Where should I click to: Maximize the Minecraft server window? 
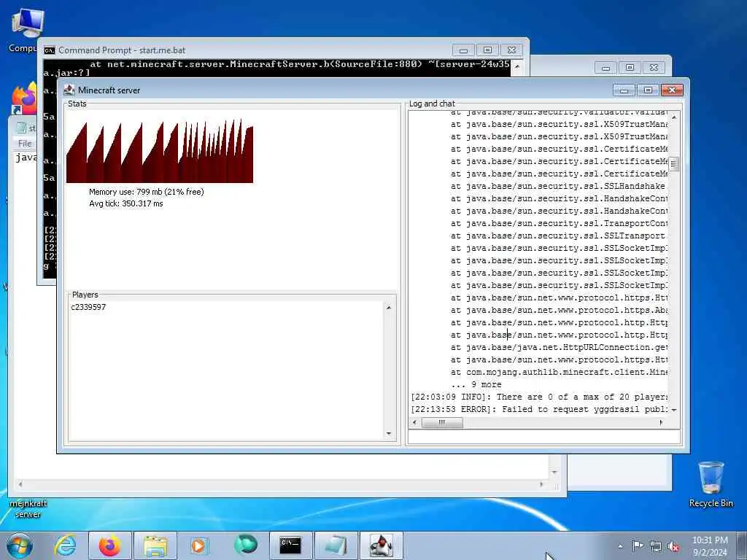(648, 90)
